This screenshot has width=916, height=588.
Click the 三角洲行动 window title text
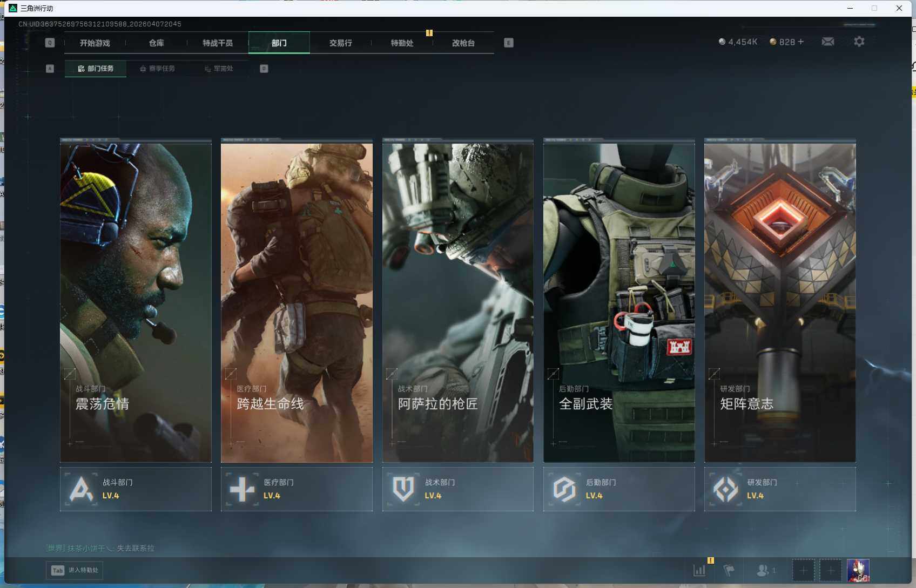(x=37, y=8)
